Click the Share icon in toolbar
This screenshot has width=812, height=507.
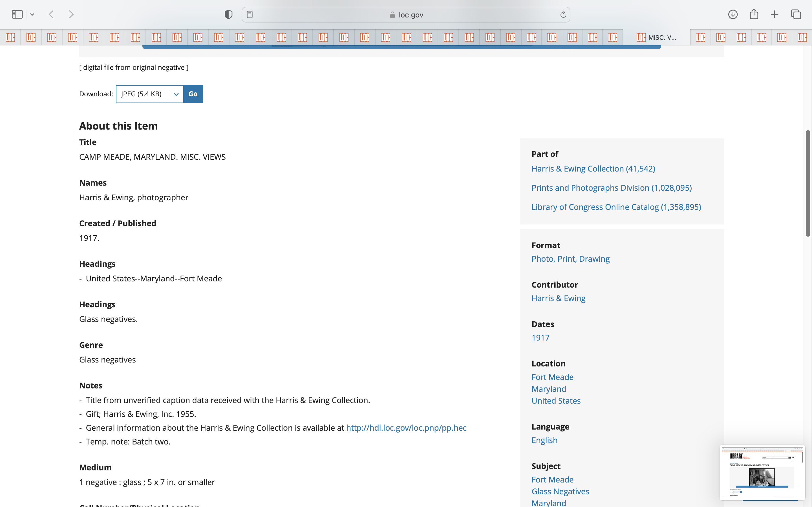point(754,14)
